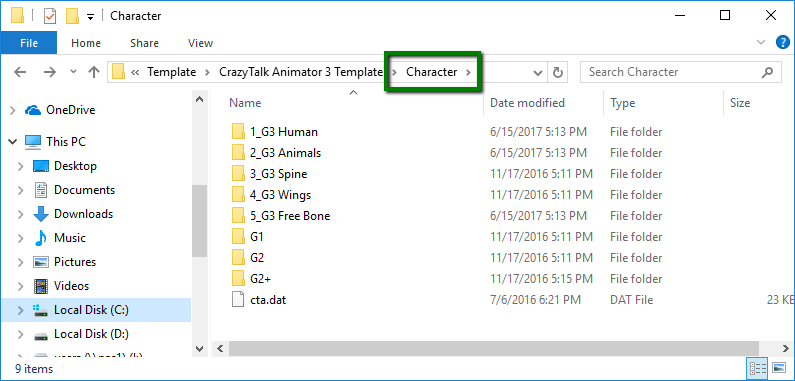Click the Forward navigation arrow
This screenshot has width=795, height=381.
[x=50, y=72]
